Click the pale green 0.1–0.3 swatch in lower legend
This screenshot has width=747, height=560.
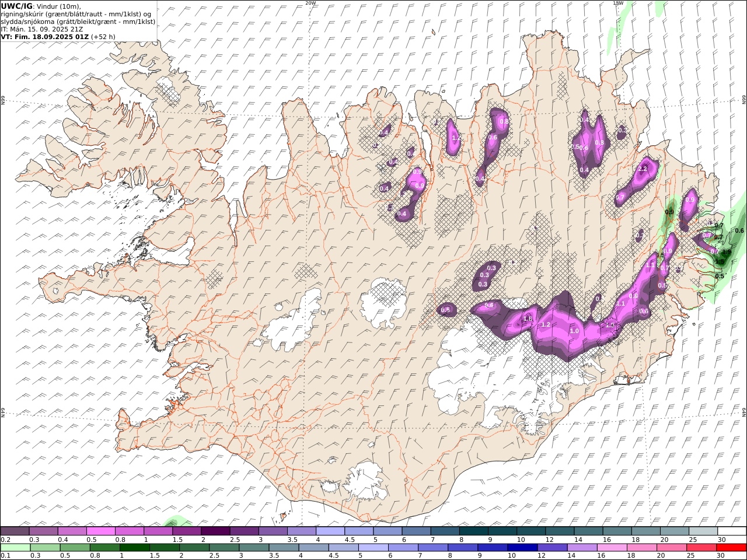point(16,547)
